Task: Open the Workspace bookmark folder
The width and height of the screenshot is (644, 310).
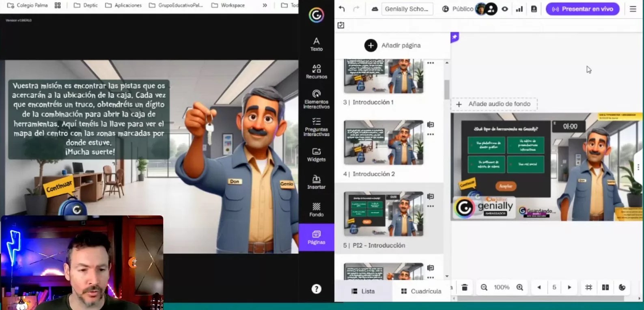Action: click(228, 5)
